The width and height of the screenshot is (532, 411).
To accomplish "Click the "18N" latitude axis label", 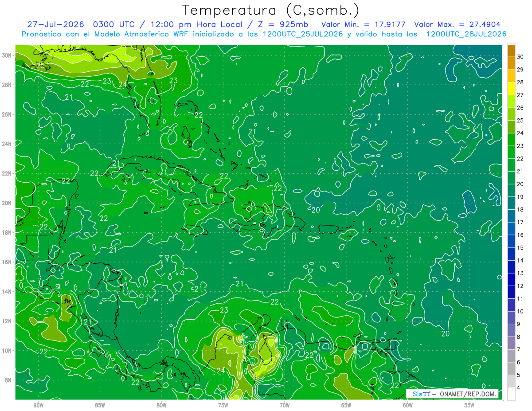I will [7, 232].
